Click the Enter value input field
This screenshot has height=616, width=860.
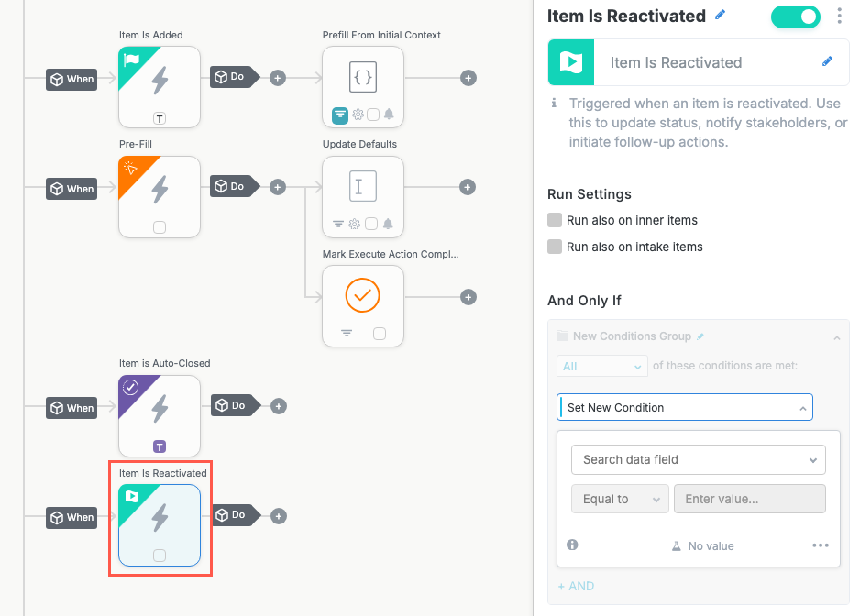[x=749, y=500]
